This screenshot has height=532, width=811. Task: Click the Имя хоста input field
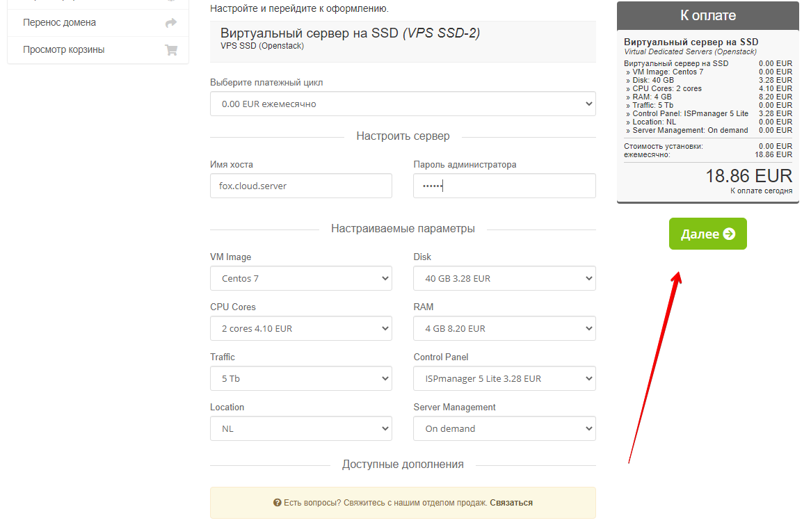[301, 186]
